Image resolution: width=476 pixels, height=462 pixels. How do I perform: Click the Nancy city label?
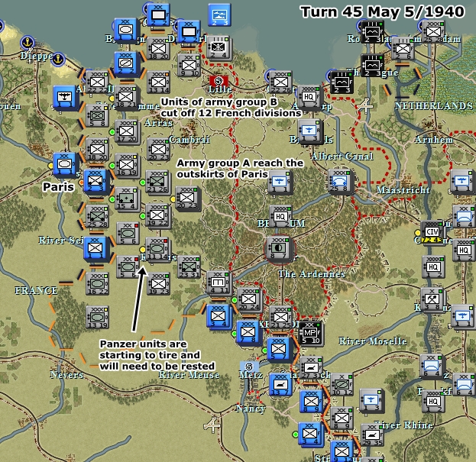pos(251,409)
